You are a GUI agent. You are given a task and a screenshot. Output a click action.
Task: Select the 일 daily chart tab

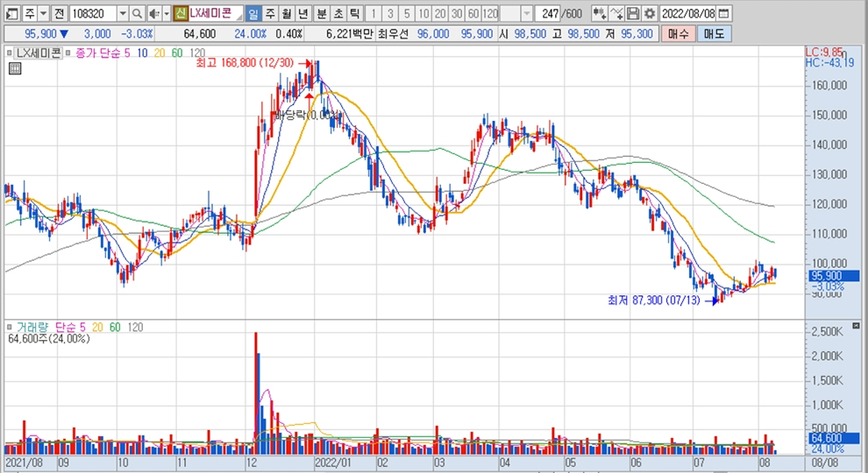pos(253,13)
